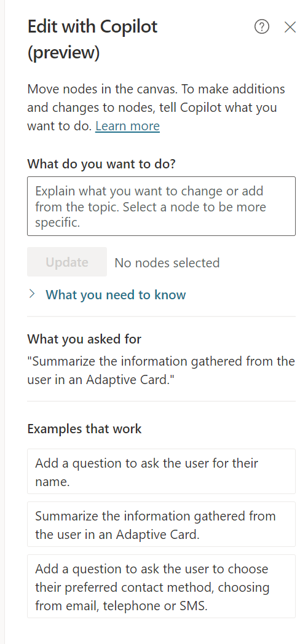Click the What you need to know label
The image size is (308, 644).
click(x=116, y=294)
